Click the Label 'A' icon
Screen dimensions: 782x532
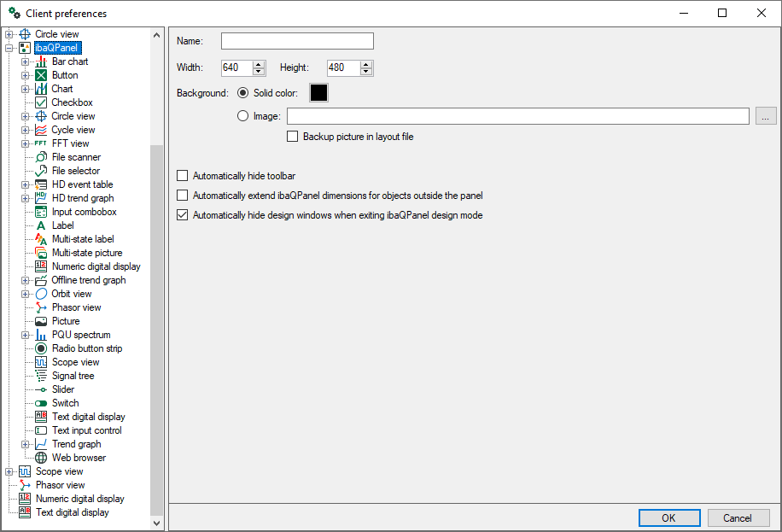pyautogui.click(x=41, y=225)
